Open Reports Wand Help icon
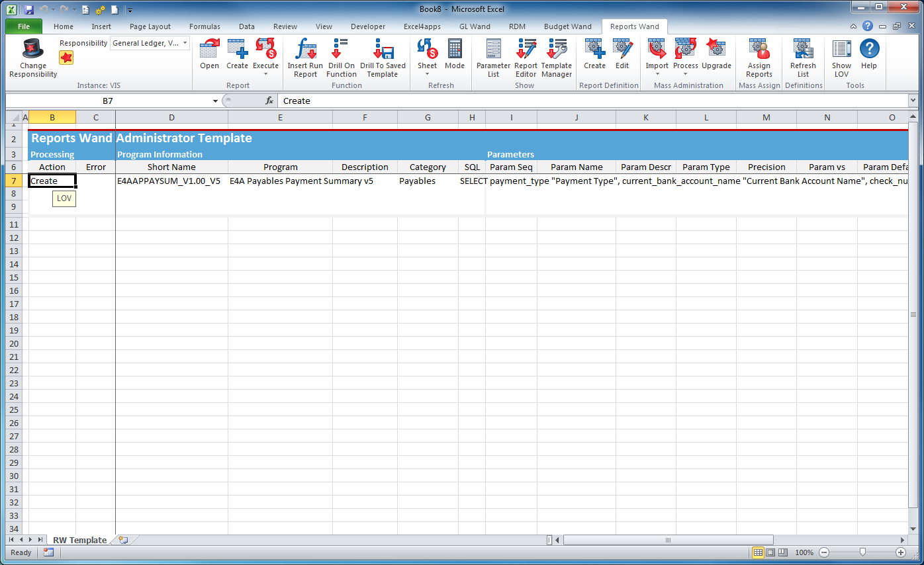Viewport: 924px width, 565px height. [x=869, y=54]
